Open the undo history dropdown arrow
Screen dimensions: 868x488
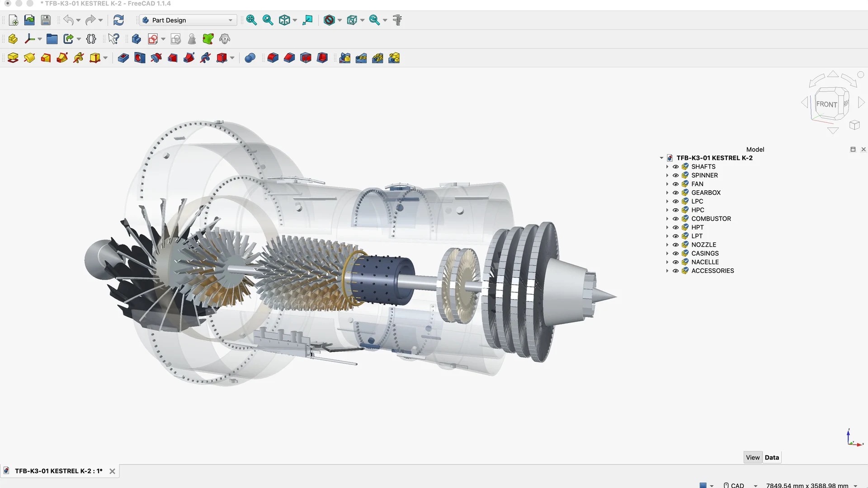pyautogui.click(x=78, y=20)
